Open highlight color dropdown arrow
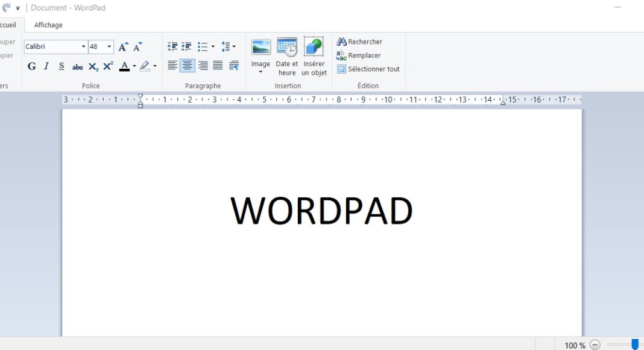 click(x=155, y=66)
